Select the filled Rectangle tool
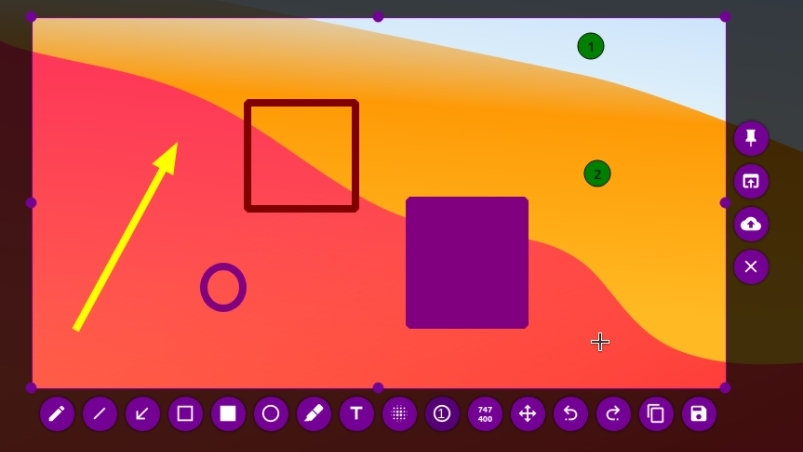803x452 pixels. 228,414
